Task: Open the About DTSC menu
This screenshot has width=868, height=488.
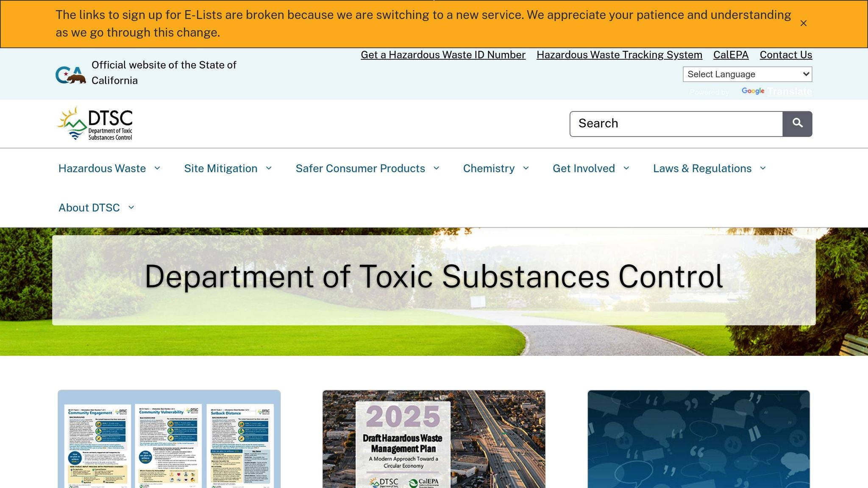Action: pos(89,208)
